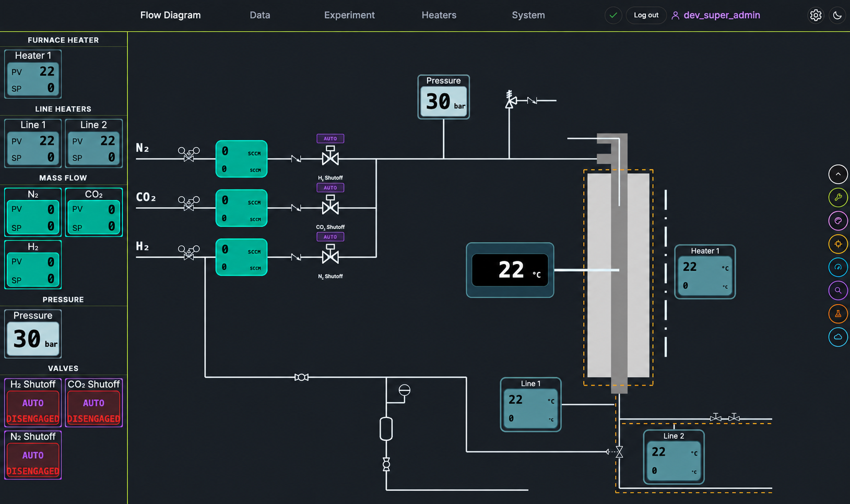Click the green checkmark status icon
850x504 pixels.
click(613, 15)
